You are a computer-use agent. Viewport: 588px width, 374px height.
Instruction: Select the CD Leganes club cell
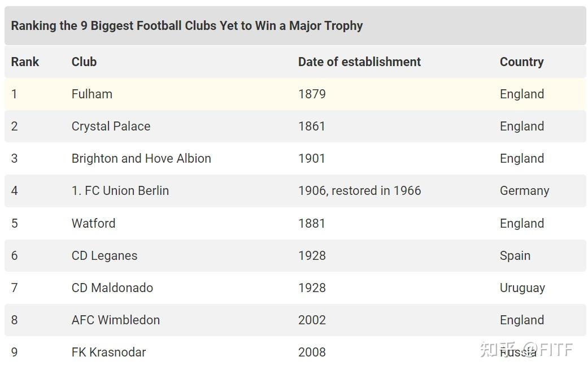[x=104, y=255]
